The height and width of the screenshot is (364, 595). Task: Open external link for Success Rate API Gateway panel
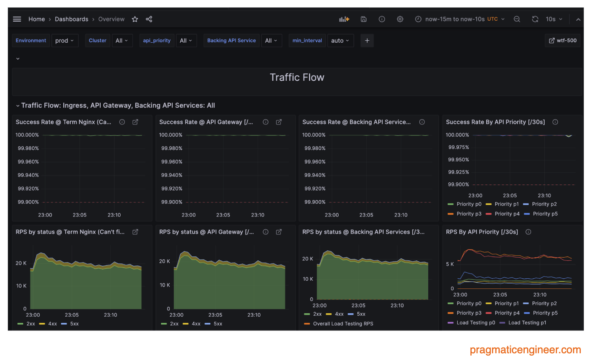click(279, 122)
